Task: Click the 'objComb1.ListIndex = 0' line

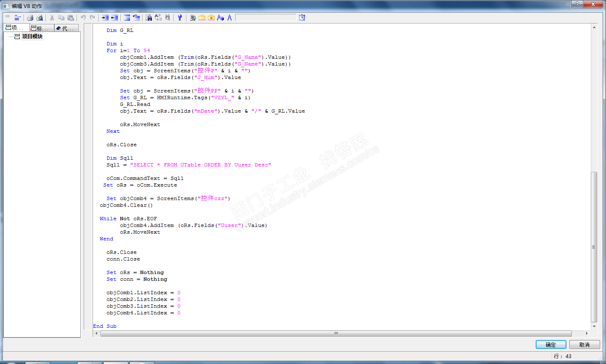Action: (x=144, y=293)
